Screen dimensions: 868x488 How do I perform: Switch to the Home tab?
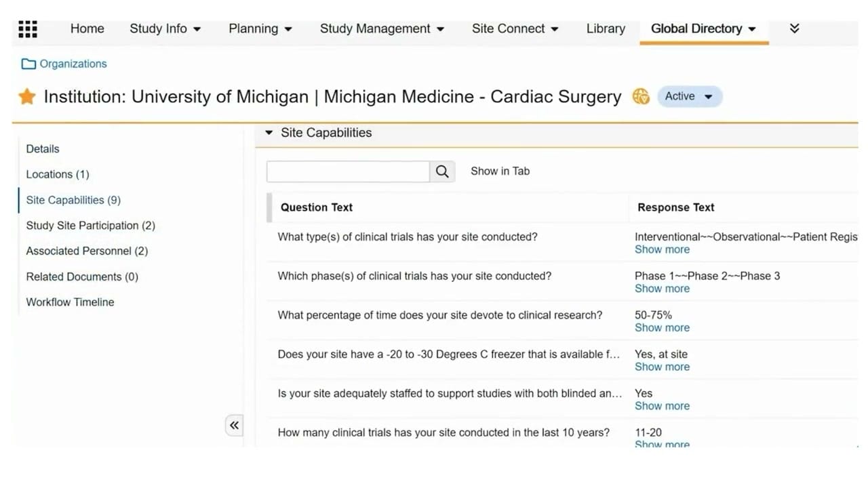(87, 28)
